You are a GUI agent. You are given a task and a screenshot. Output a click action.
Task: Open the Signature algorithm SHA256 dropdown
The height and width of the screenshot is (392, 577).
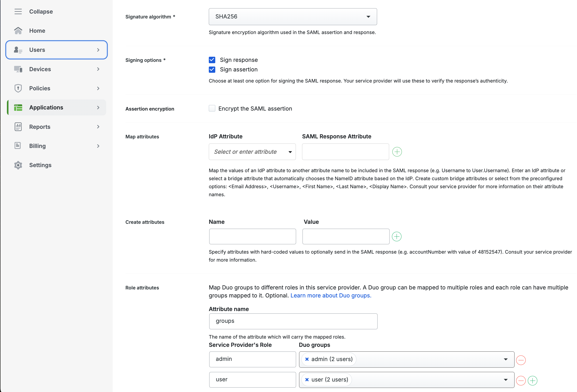tap(293, 17)
